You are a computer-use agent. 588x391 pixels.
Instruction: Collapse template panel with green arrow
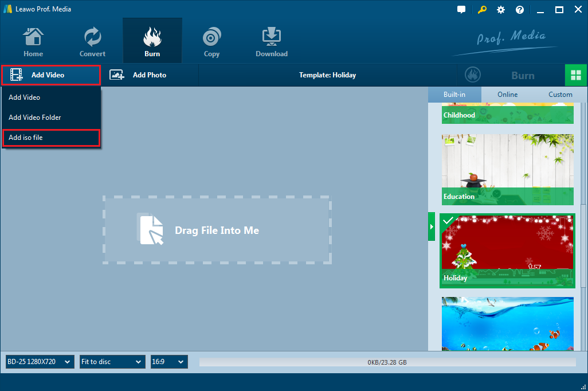(x=432, y=226)
